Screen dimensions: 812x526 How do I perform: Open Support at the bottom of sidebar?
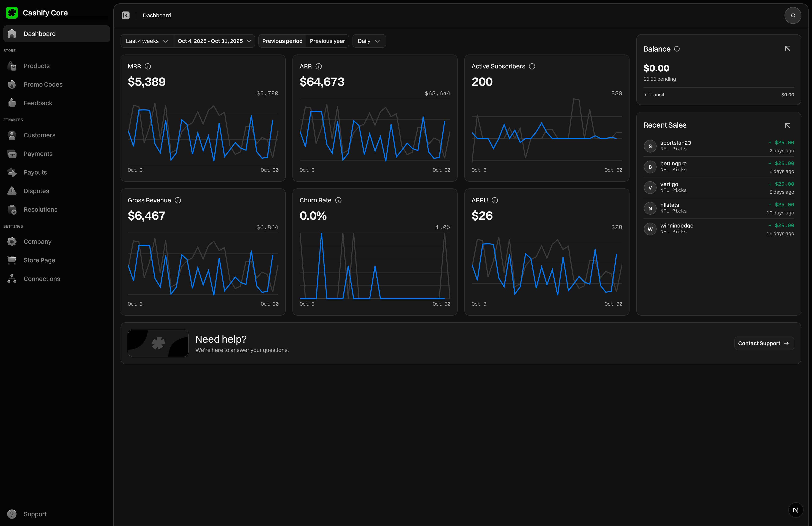coord(35,514)
